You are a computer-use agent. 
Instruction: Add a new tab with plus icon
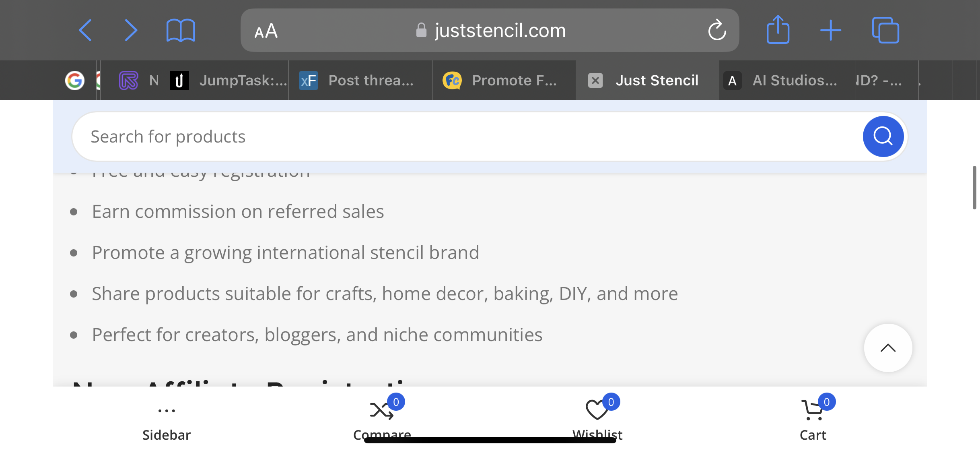831,31
